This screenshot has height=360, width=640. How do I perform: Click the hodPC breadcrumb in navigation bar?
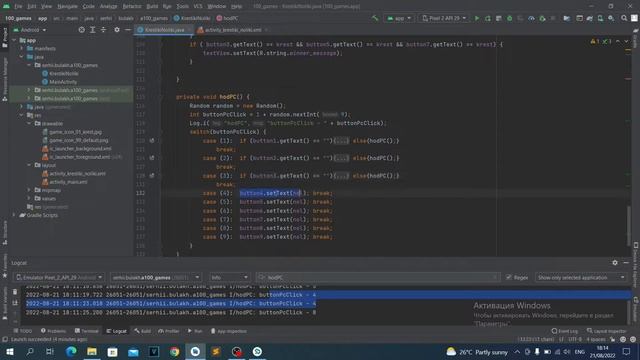click(227, 18)
